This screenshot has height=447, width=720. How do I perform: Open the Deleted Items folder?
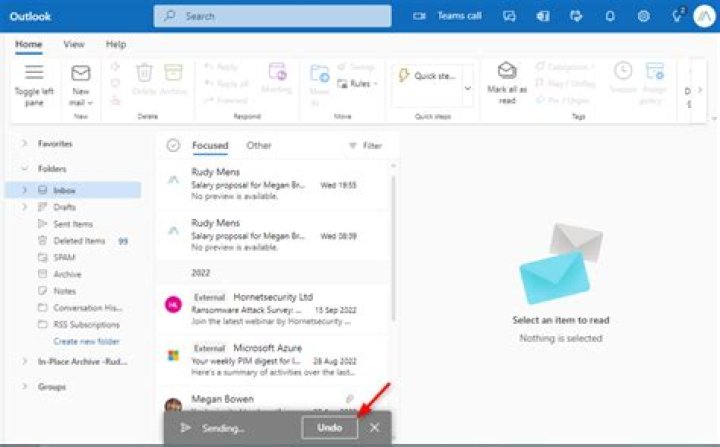pos(73,241)
